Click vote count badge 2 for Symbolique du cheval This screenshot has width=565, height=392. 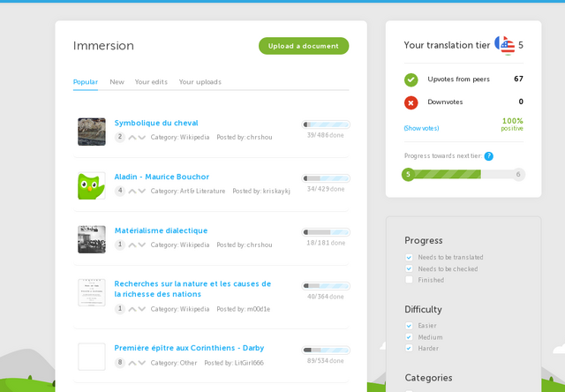click(120, 137)
